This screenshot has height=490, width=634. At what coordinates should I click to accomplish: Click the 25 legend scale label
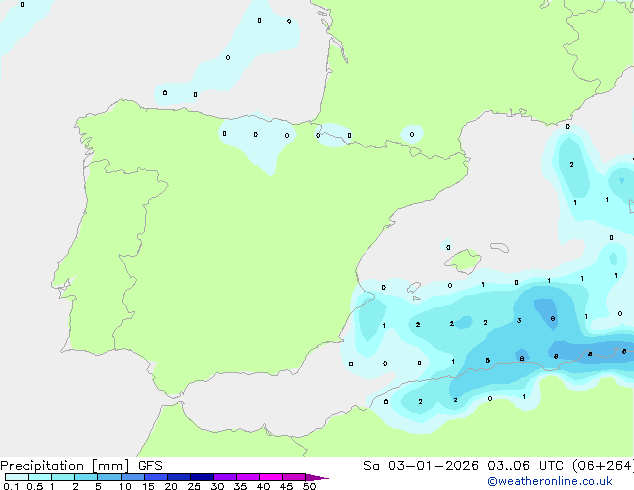tap(194, 486)
